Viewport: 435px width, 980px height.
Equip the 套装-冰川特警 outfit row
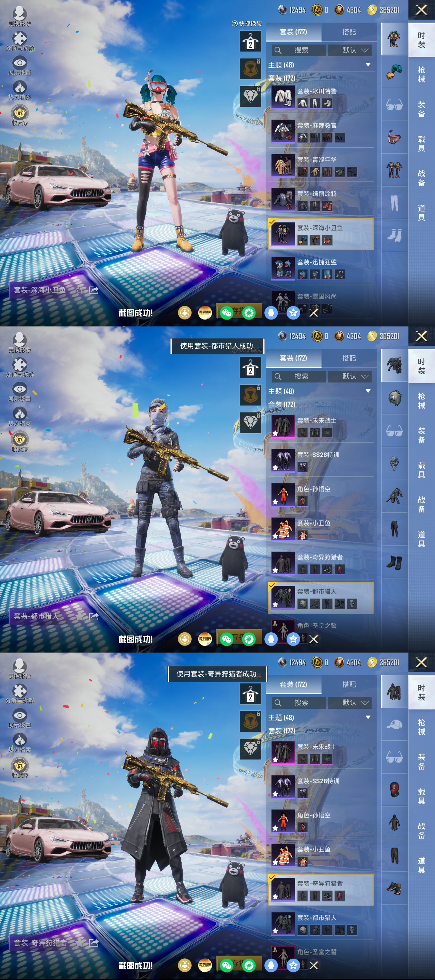coord(321,97)
